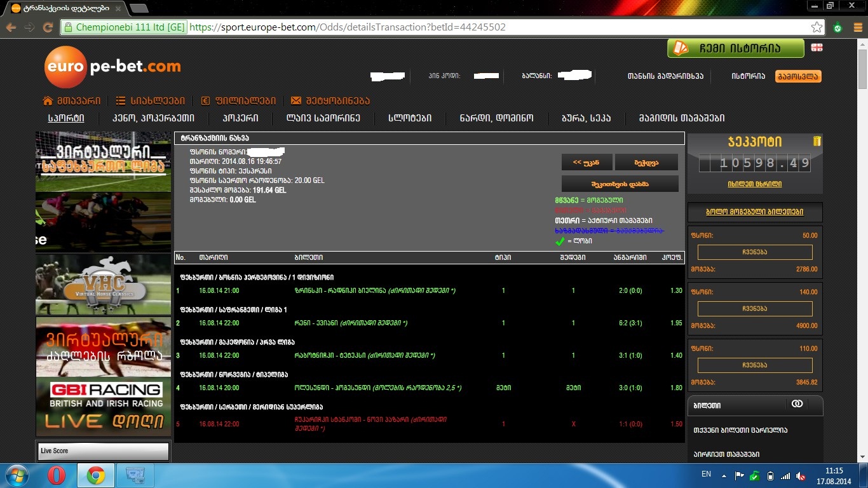The image size is (868, 488).
Task: Go back with Chrome's back arrow
Action: 11,27
